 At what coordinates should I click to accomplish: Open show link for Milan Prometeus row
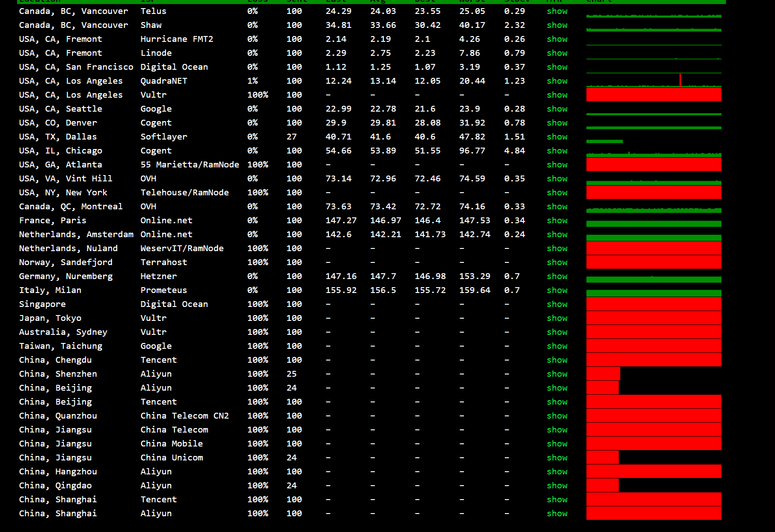click(557, 290)
